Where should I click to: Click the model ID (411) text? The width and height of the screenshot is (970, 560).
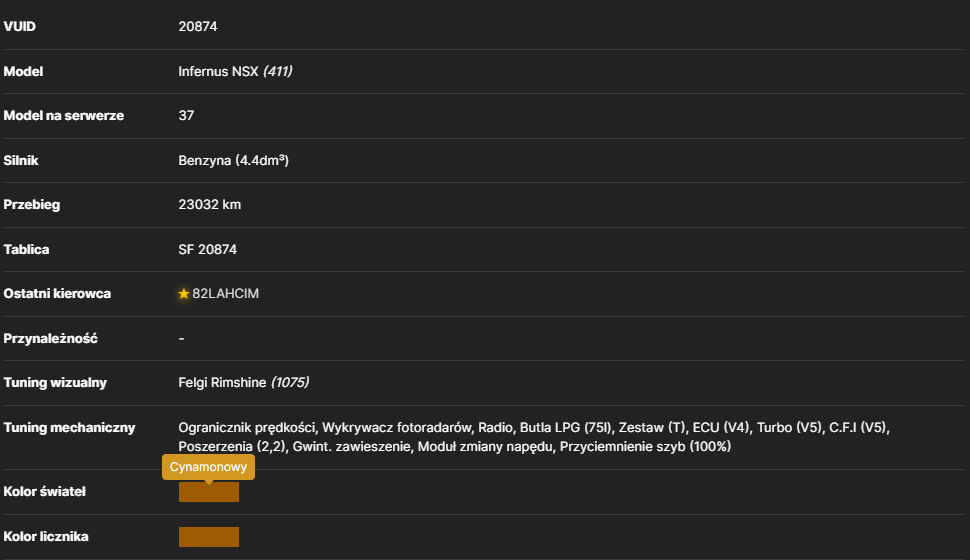click(x=278, y=71)
